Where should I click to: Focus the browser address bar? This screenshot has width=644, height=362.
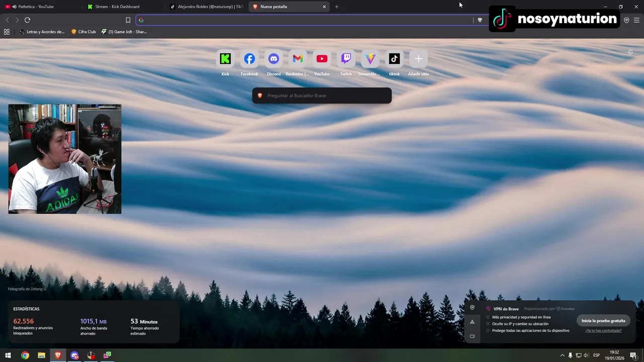tap(304, 20)
